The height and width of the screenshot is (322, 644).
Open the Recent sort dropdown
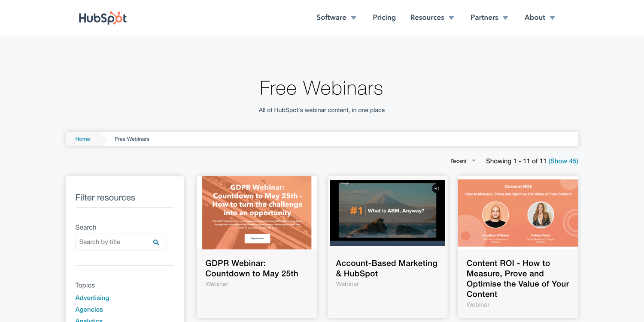[463, 161]
